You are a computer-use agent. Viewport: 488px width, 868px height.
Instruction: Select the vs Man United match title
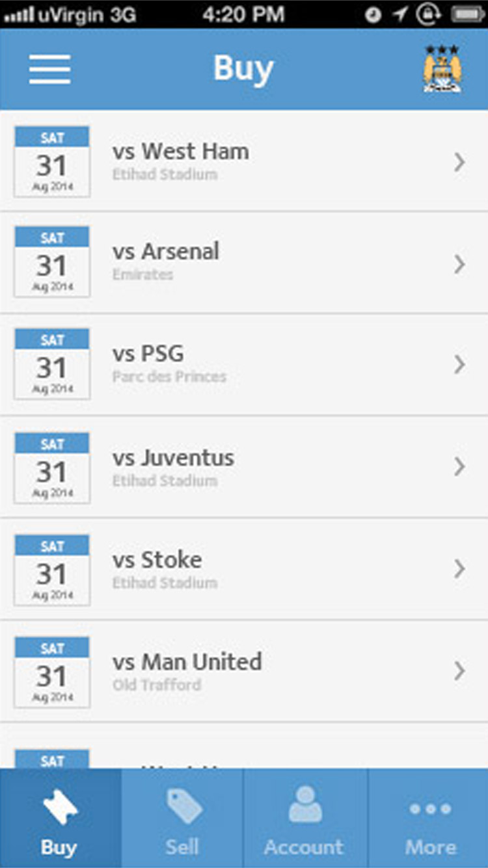pos(187,662)
